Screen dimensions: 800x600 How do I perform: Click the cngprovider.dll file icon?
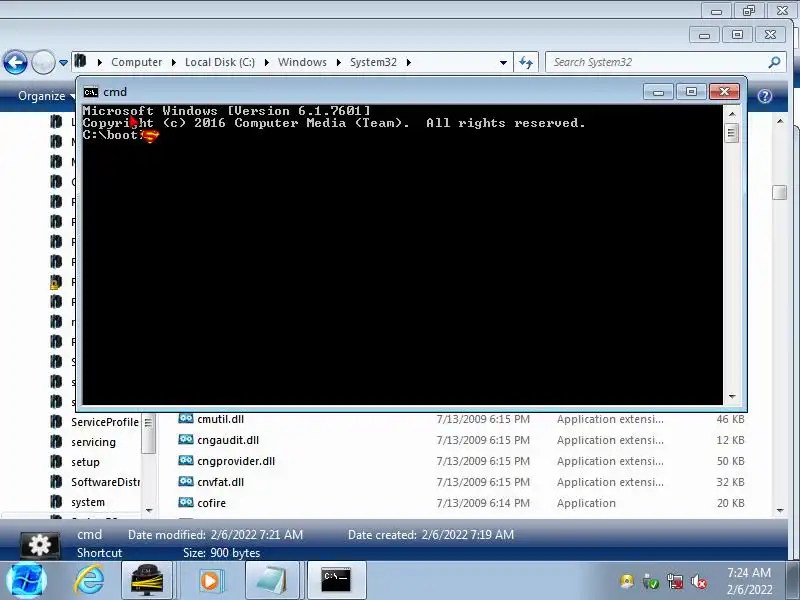186,460
